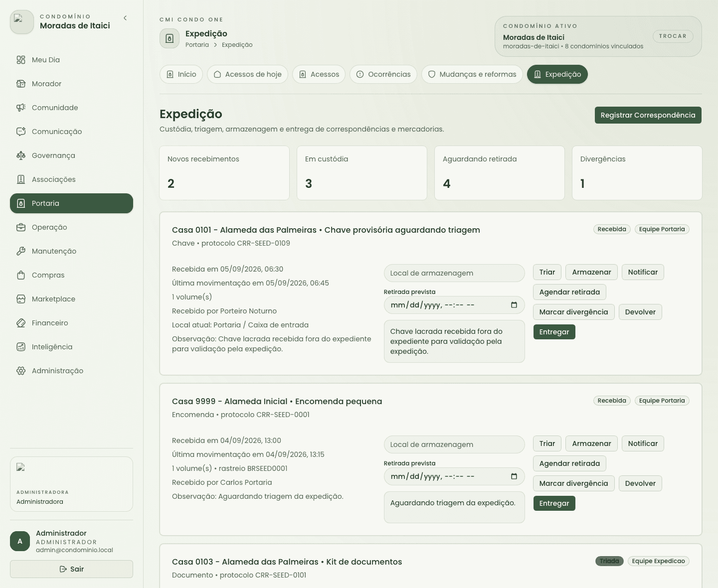Select the Inteligência chart icon

click(21, 347)
